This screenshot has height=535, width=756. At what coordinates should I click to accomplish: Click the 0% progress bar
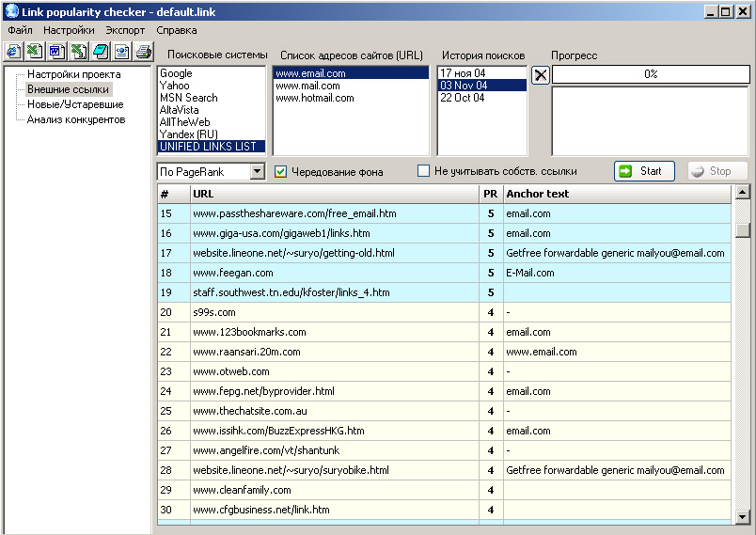click(x=650, y=74)
